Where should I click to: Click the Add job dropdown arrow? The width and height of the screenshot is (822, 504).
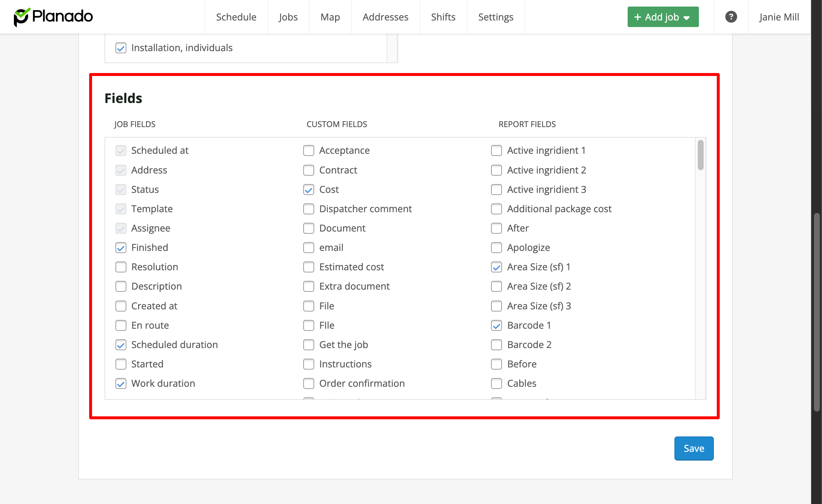point(687,18)
